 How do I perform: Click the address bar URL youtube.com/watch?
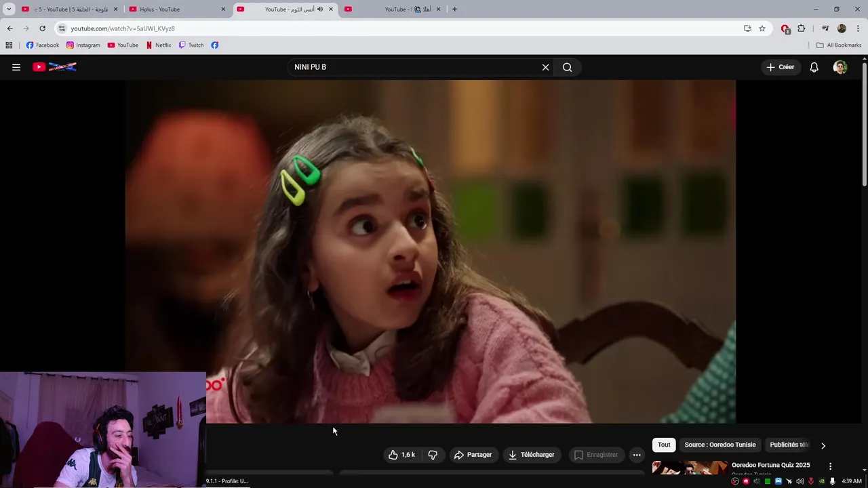click(123, 28)
